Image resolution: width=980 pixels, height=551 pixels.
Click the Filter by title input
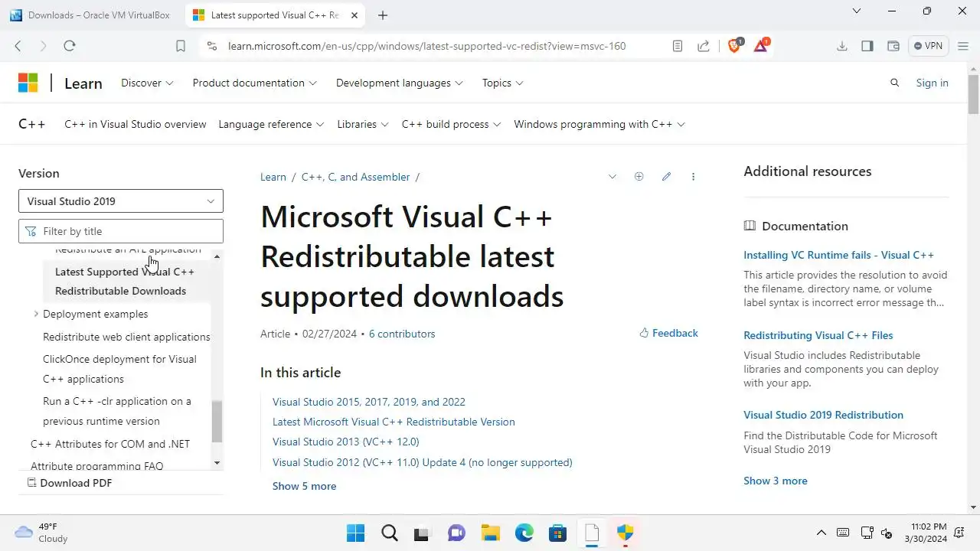121,231
